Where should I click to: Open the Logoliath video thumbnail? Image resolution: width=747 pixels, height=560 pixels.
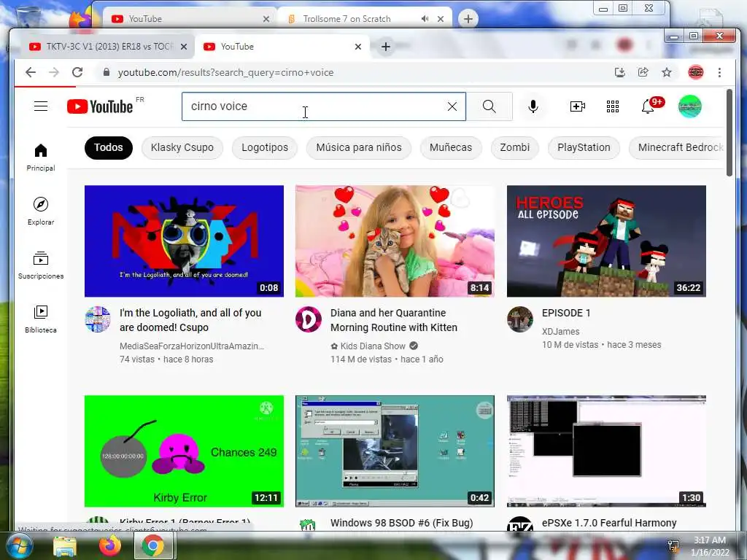(184, 241)
